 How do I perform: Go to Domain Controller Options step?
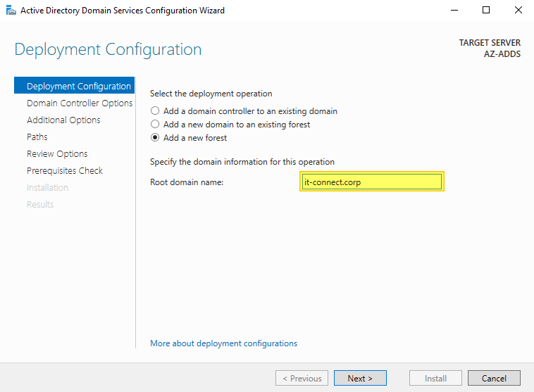tap(80, 103)
